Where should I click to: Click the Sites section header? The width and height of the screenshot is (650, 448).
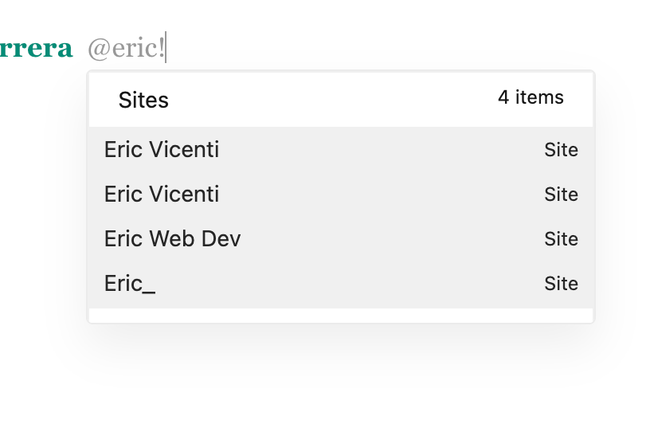[x=143, y=100]
